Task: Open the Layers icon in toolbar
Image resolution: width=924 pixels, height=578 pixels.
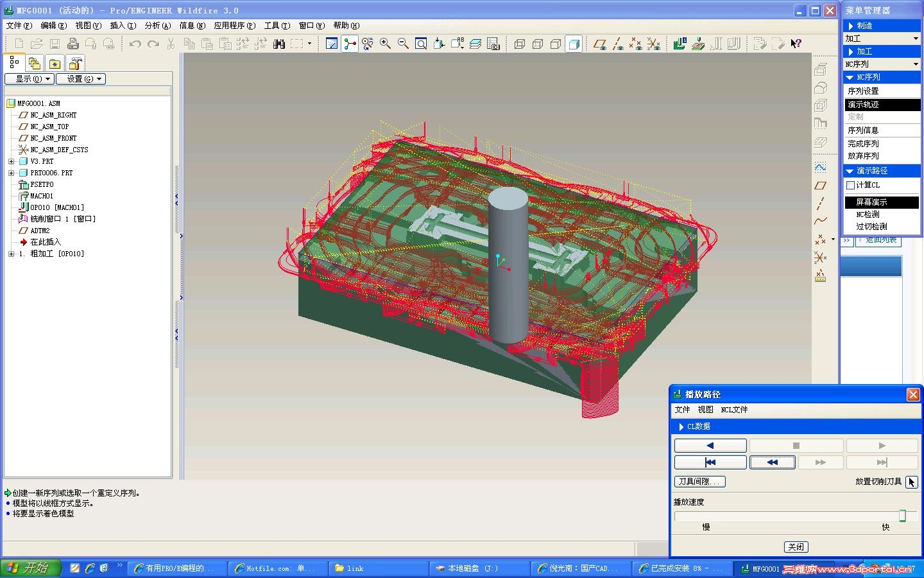Action: pyautogui.click(x=475, y=44)
